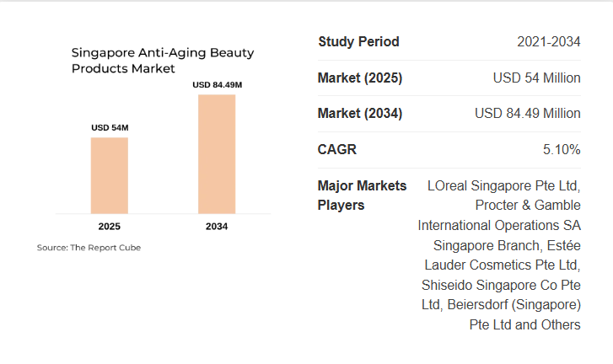613x364 pixels.
Task: Click the Pte Ltd and Others text
Action: 524,324
